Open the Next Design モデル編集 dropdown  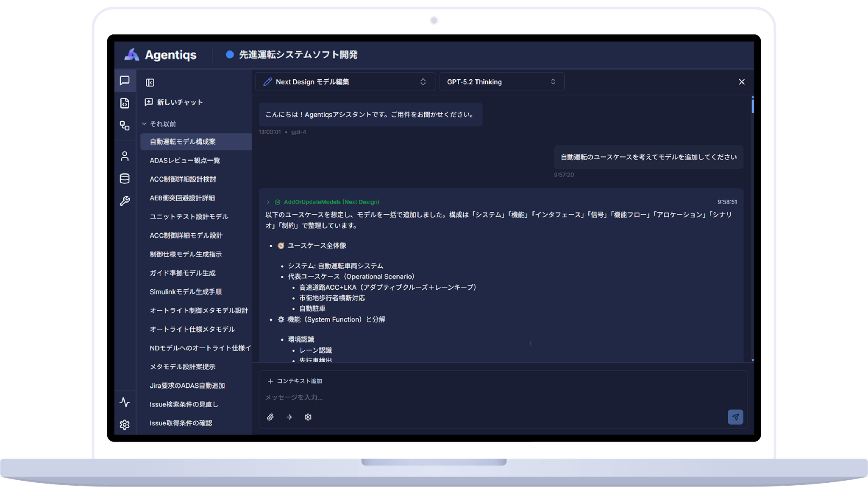click(345, 82)
